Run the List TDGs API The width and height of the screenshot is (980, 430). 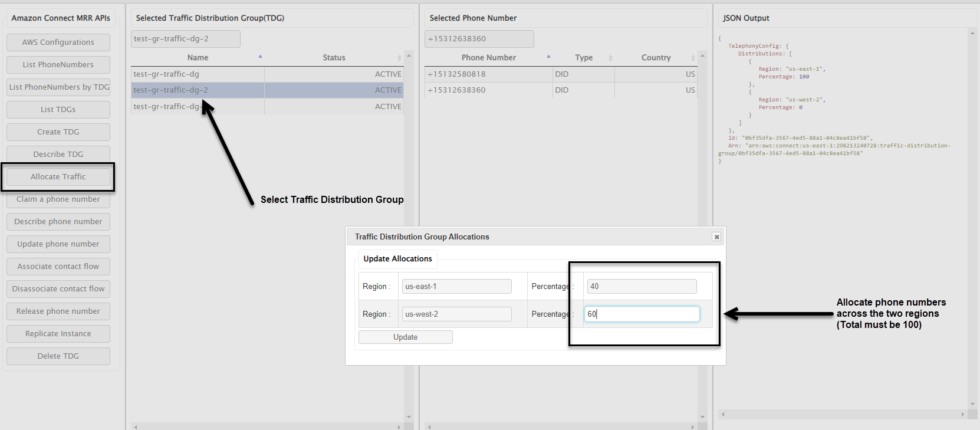pos(58,110)
